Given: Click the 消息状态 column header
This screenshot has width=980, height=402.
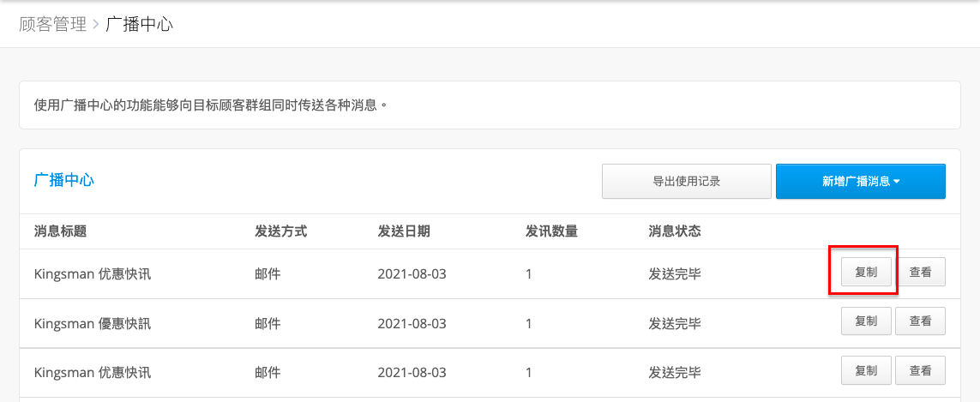Looking at the screenshot, I should [675, 231].
